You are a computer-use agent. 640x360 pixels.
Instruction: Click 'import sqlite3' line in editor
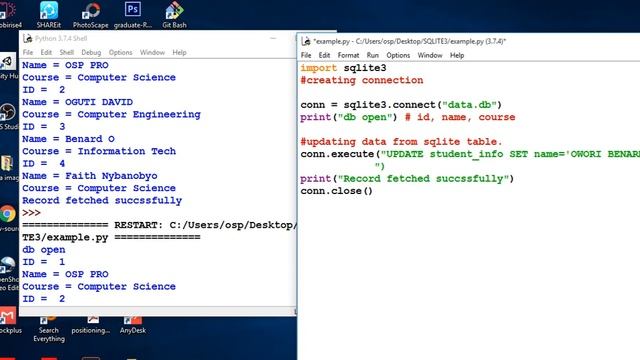(343, 68)
